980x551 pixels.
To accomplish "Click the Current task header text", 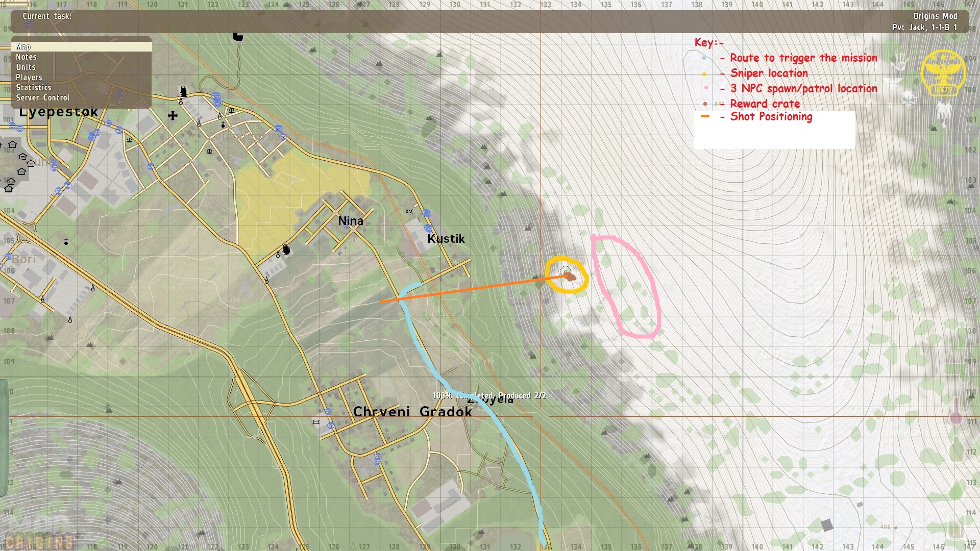I will (47, 16).
